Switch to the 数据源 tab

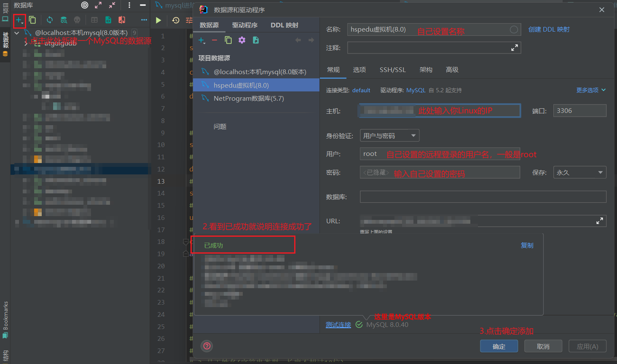tap(209, 25)
